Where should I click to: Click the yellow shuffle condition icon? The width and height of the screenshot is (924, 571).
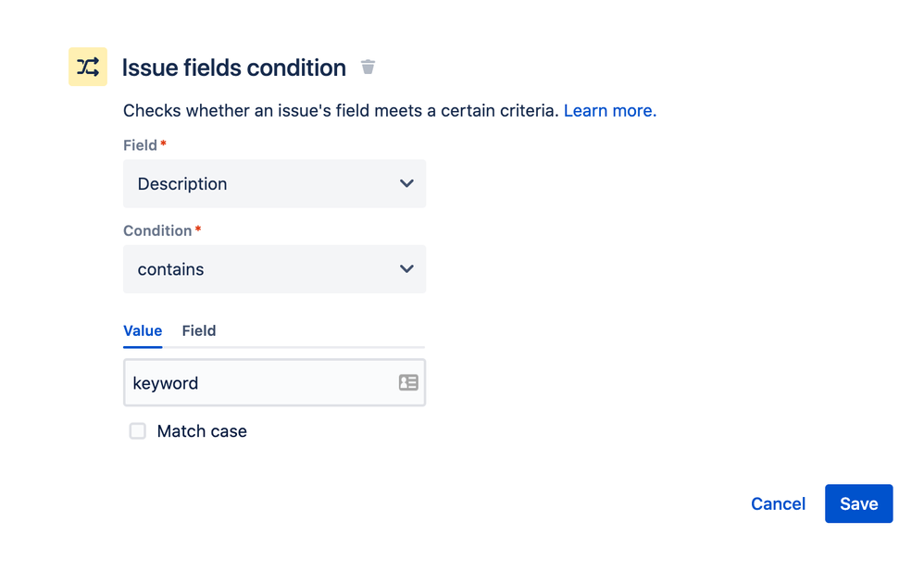[x=88, y=67]
